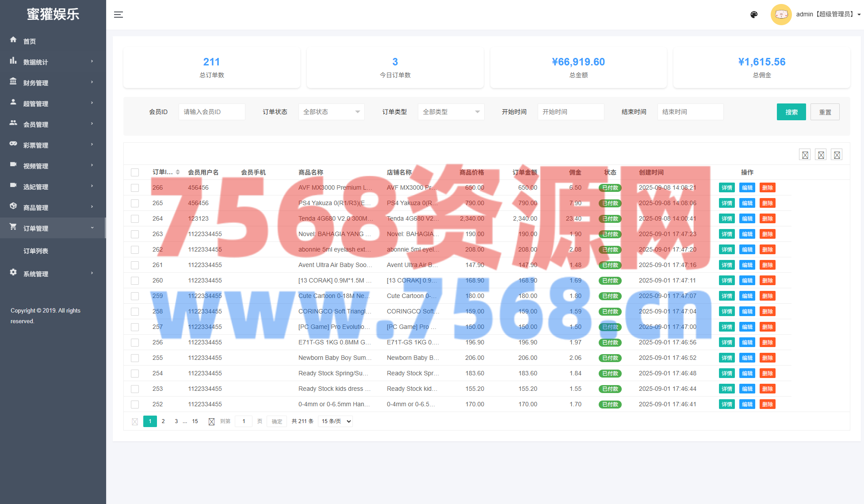The width and height of the screenshot is (864, 504).
Task: Click the home icon labeled 首页
Action: (13, 40)
